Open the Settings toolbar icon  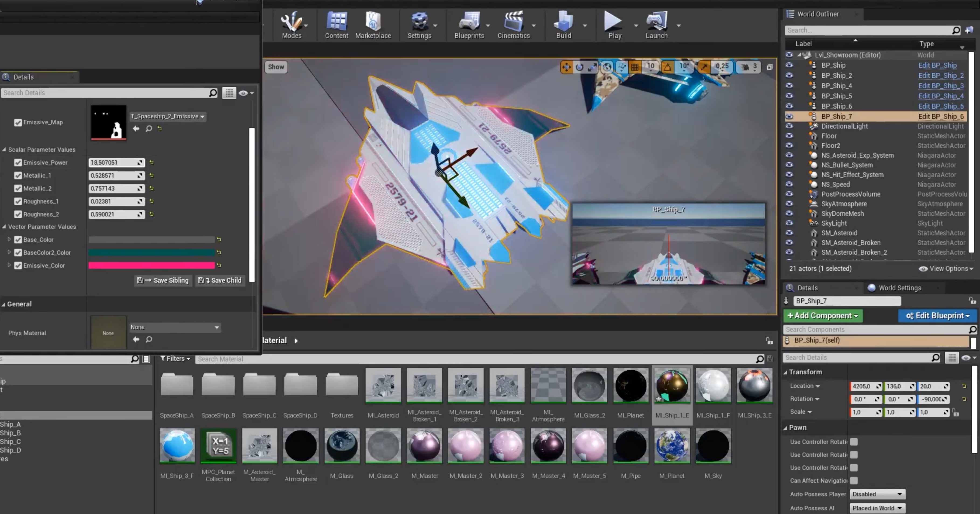point(419,25)
